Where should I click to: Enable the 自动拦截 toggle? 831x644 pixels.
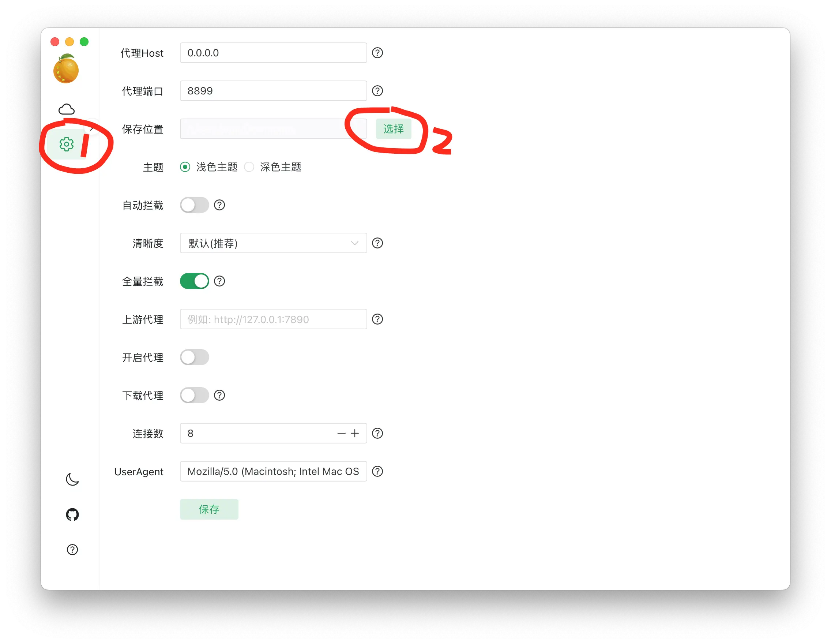coord(194,205)
